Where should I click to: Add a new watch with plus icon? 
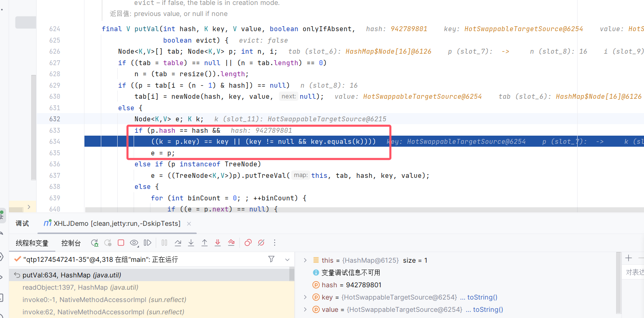628,258
